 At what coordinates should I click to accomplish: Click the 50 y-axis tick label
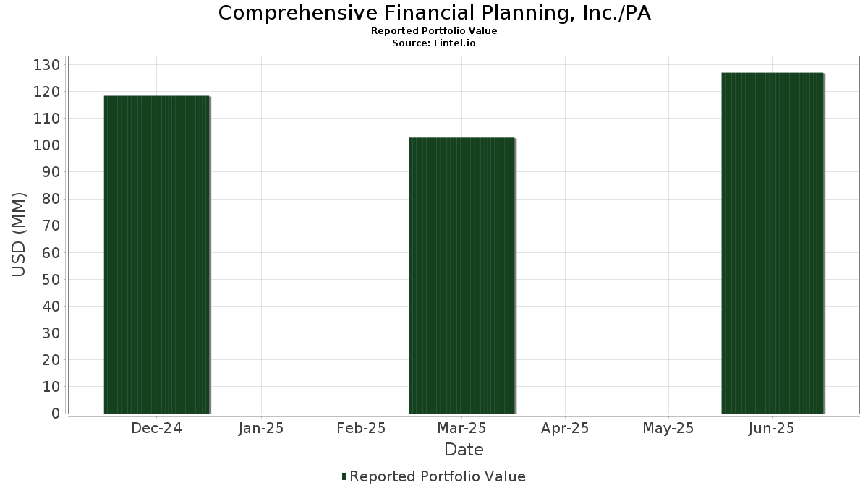[x=51, y=280]
